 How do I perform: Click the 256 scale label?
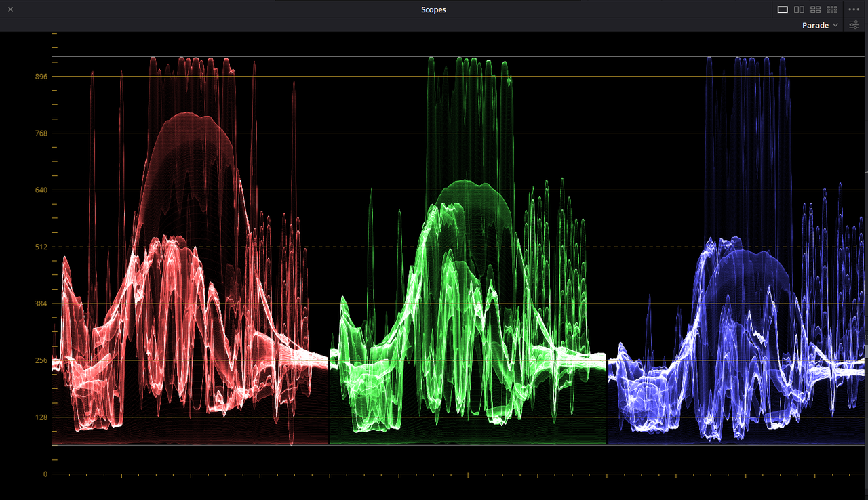[x=41, y=360]
